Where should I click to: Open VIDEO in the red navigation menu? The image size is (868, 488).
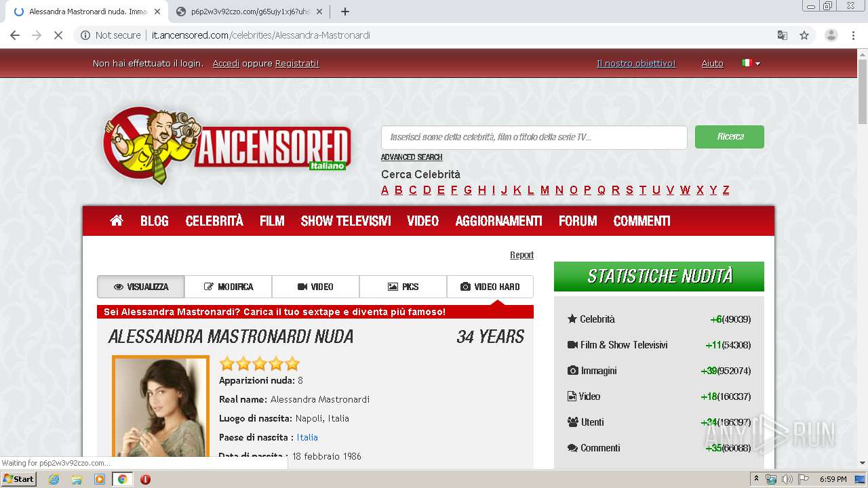(423, 221)
